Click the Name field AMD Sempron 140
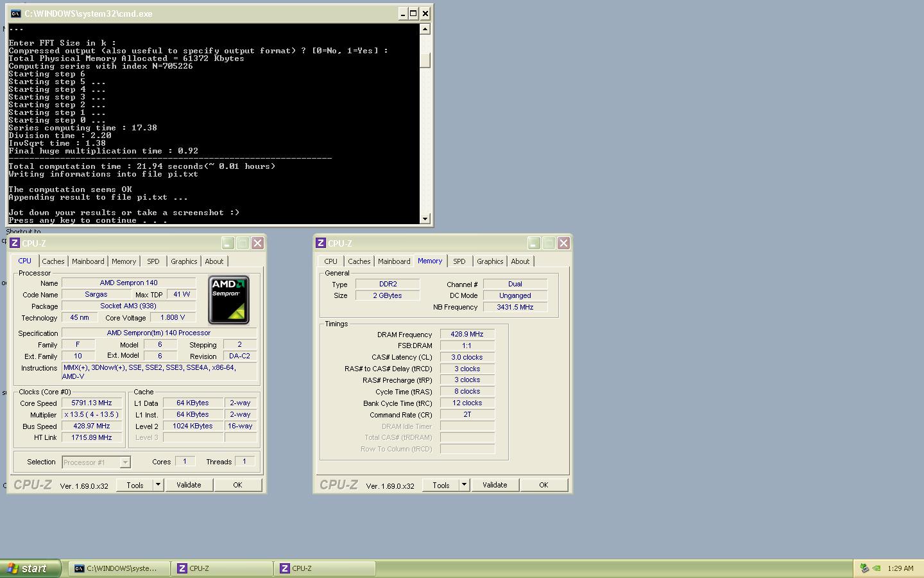This screenshot has width=924, height=578. pos(129,283)
